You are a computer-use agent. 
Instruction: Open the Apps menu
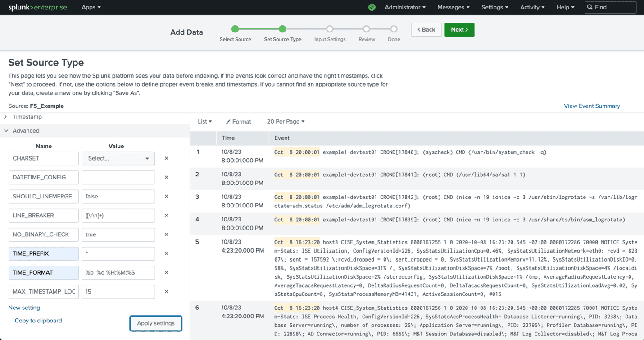tap(91, 7)
